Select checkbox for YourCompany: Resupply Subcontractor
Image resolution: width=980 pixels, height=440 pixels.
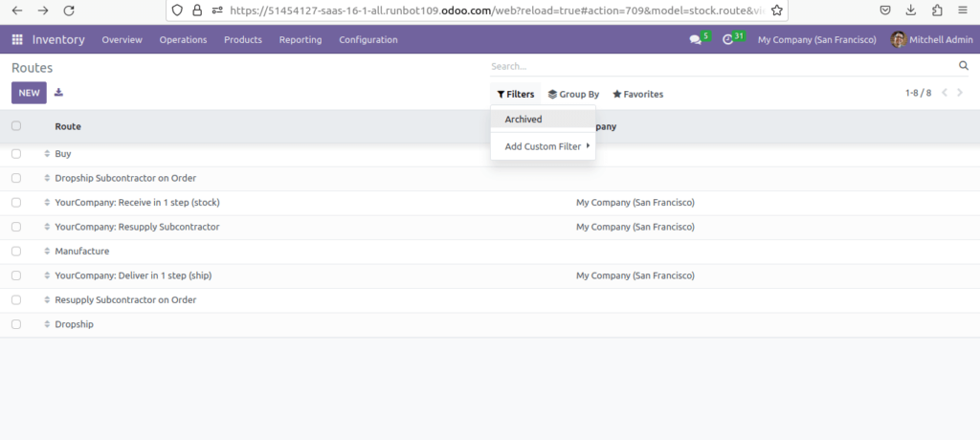click(x=16, y=227)
